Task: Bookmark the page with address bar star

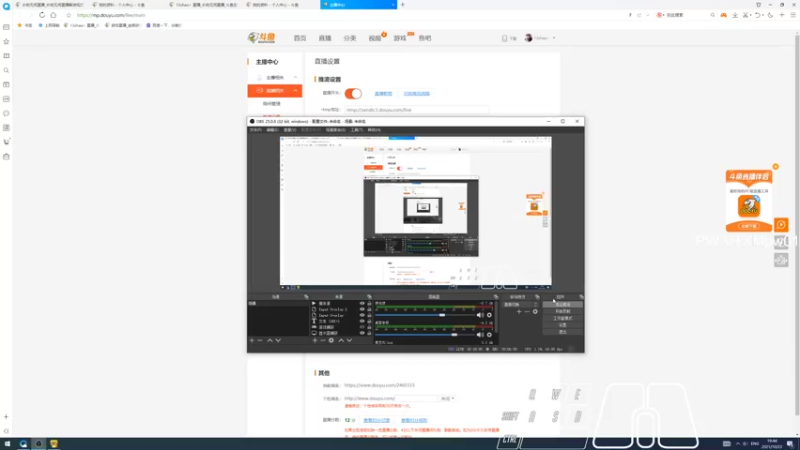Action: (x=69, y=15)
